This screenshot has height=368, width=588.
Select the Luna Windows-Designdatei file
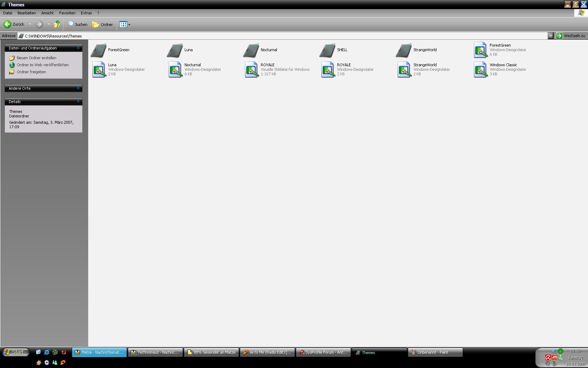[x=118, y=69]
